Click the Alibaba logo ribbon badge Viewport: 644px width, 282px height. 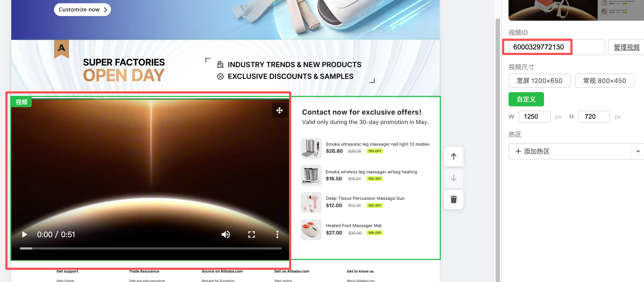pyautogui.click(x=62, y=49)
